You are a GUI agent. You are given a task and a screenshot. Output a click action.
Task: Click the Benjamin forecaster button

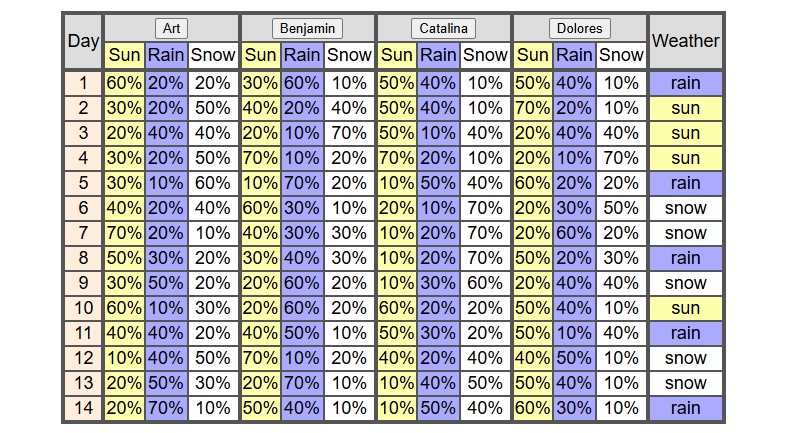point(307,28)
